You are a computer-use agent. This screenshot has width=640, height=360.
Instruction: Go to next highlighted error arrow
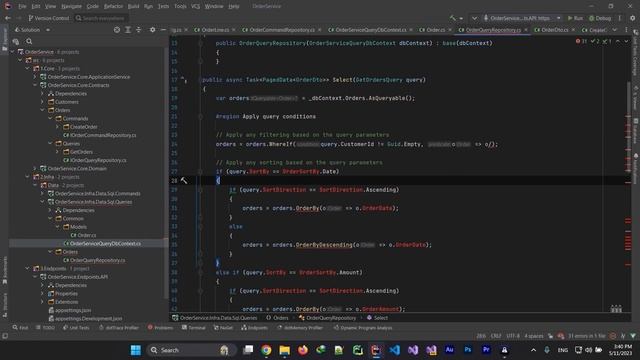(x=626, y=41)
